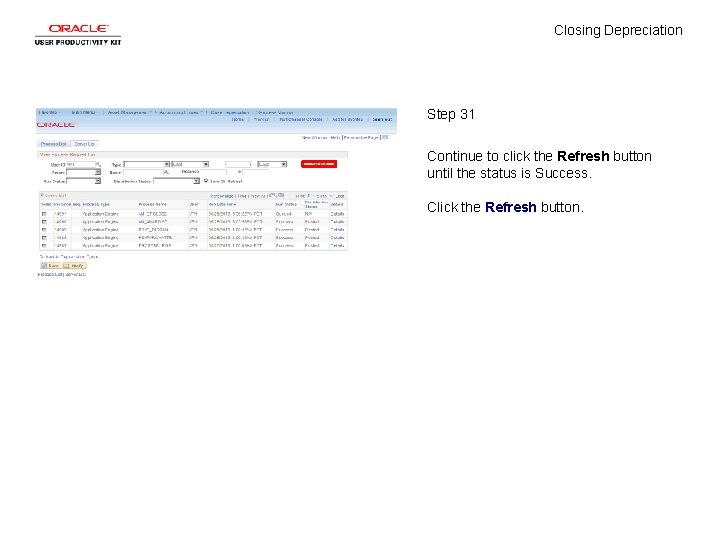Click the Notify button
720x540 pixels.
74,266
